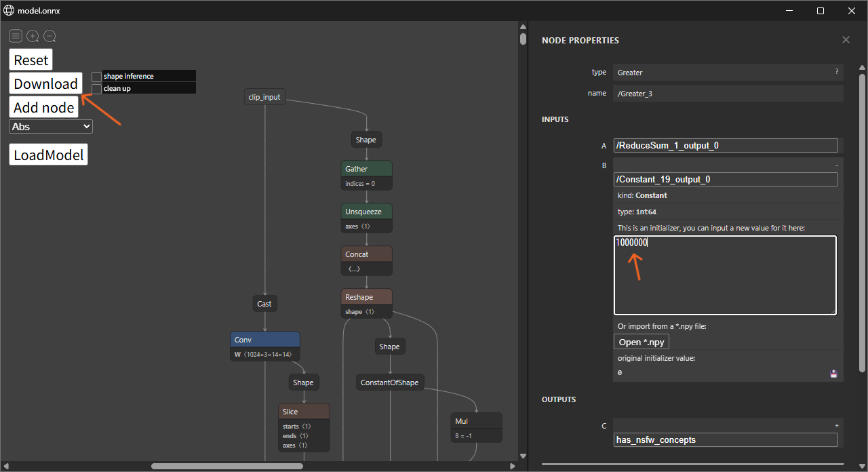The image size is (868, 472).
Task: Expand output C details with plus icon
Action: point(836,425)
